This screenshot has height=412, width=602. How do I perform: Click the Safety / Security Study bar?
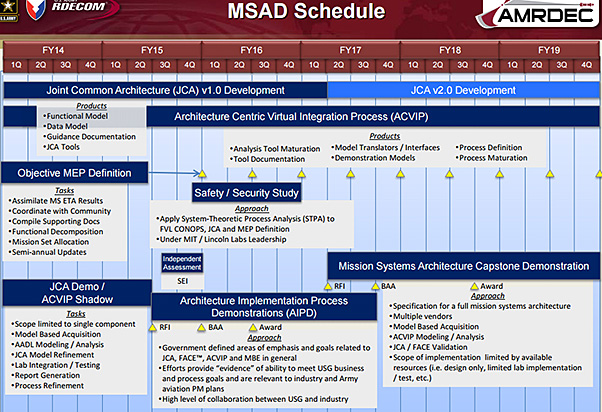pyautogui.click(x=246, y=192)
